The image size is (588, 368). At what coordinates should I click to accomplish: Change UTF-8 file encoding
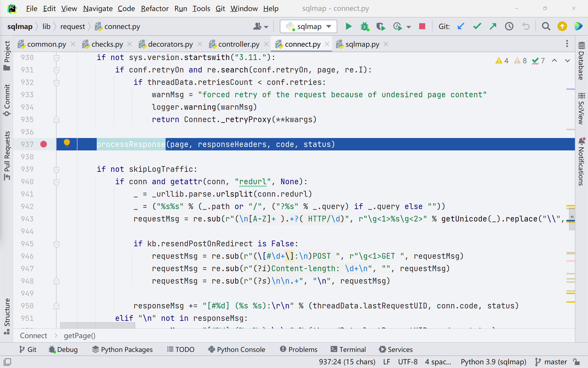[408, 362]
